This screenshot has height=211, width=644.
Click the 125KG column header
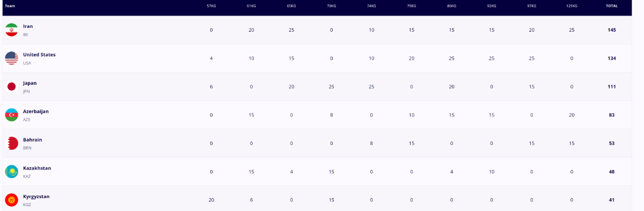[571, 6]
